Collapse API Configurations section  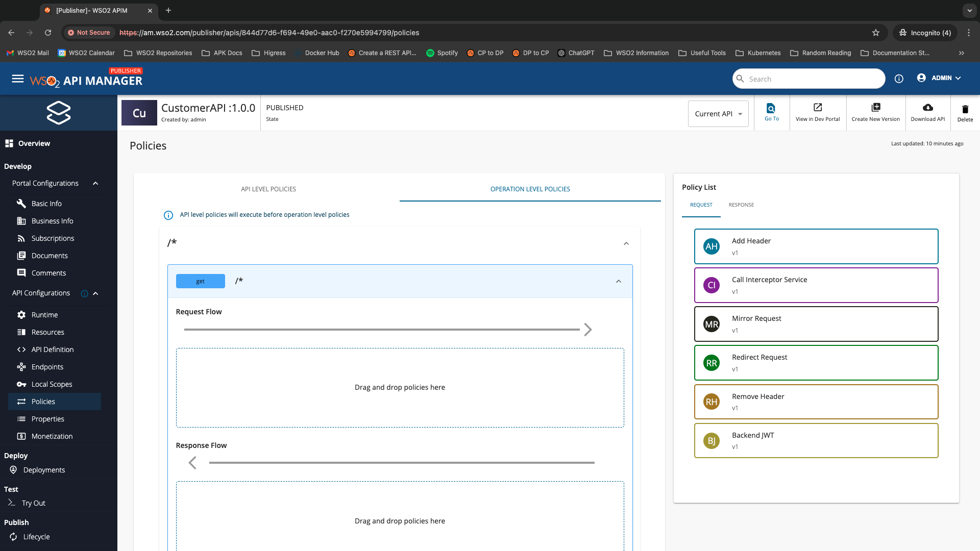[95, 293]
